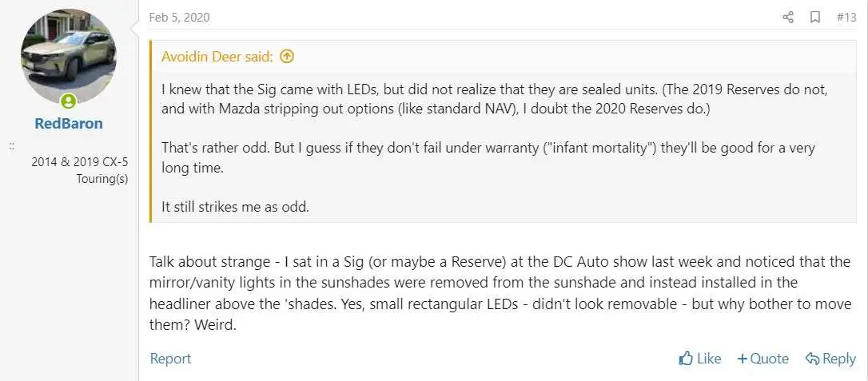Open the #13 post permalink
868x381 pixels.
coord(846,17)
